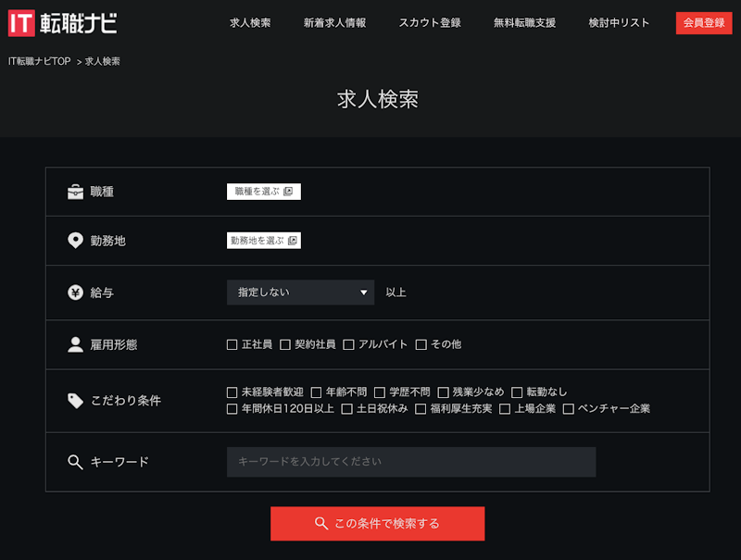Click the popup icon in 職種を選ぶ
Image resolution: width=741 pixels, height=560 pixels.
[288, 192]
